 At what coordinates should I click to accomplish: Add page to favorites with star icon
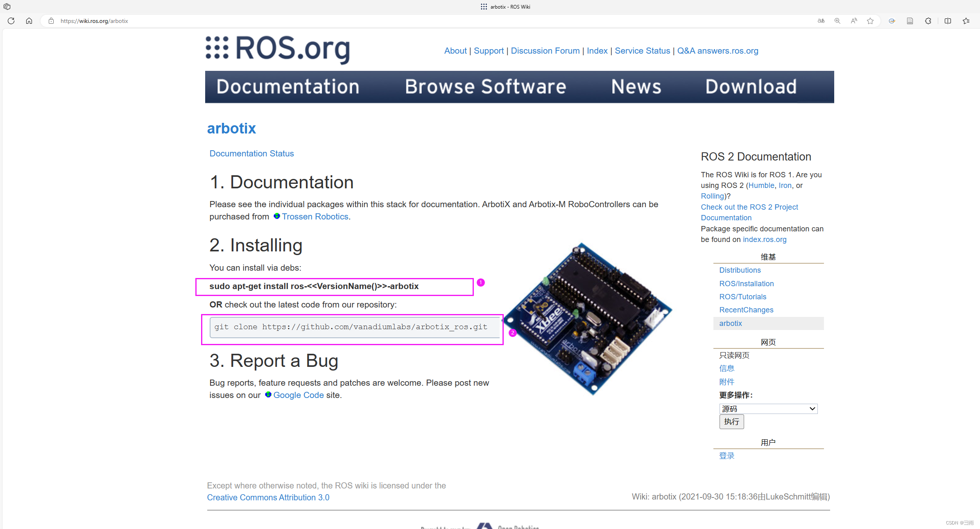click(870, 21)
